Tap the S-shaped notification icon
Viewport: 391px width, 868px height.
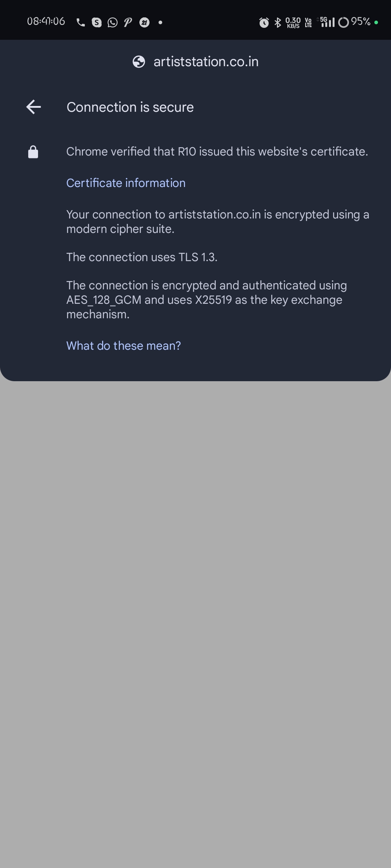tap(96, 22)
